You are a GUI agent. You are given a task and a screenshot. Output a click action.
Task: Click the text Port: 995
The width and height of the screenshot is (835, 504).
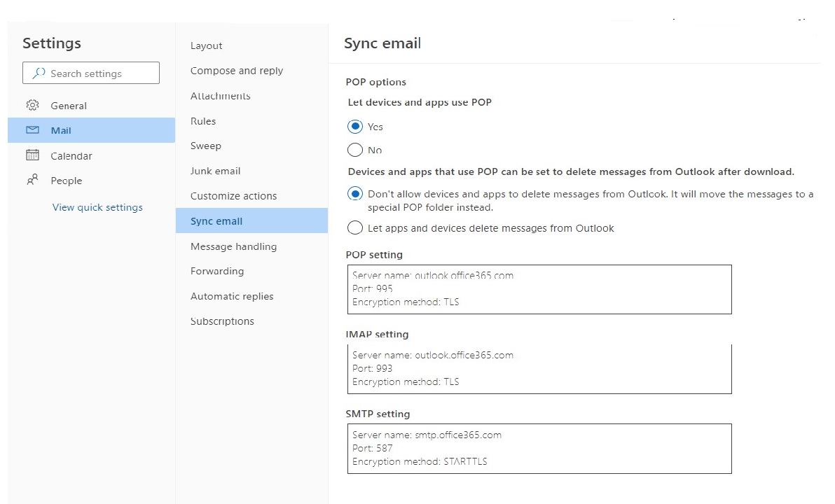coord(372,288)
